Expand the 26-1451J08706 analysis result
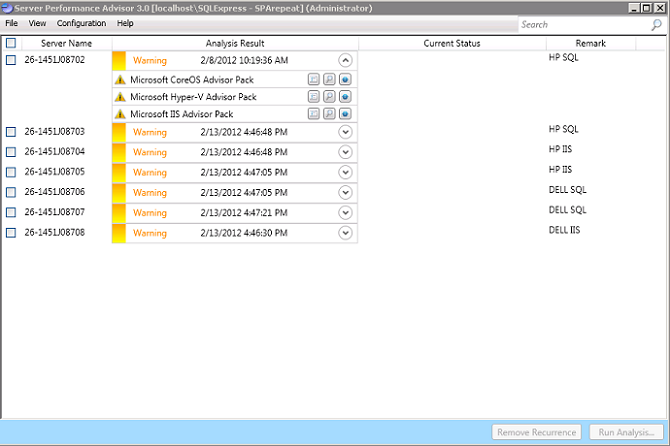The width and height of the screenshot is (670, 446). click(345, 193)
